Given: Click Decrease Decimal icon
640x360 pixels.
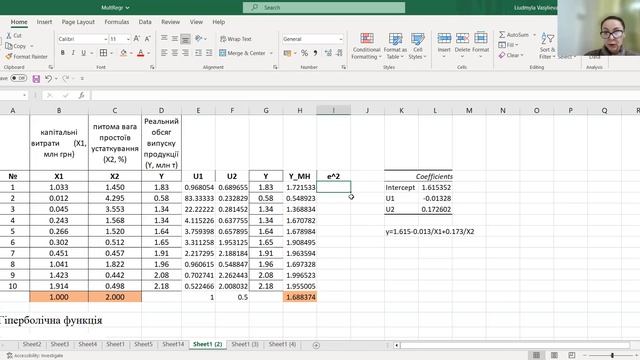Looking at the screenshot, I should [339, 53].
